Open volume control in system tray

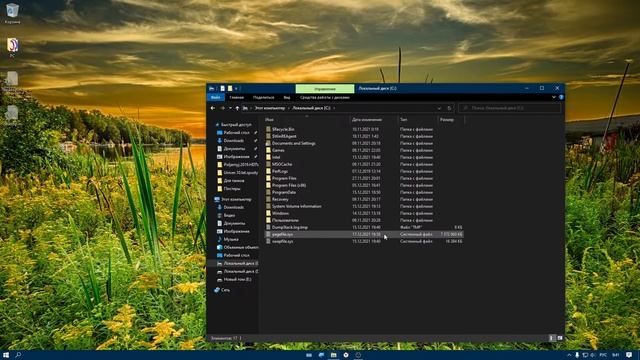(593, 355)
